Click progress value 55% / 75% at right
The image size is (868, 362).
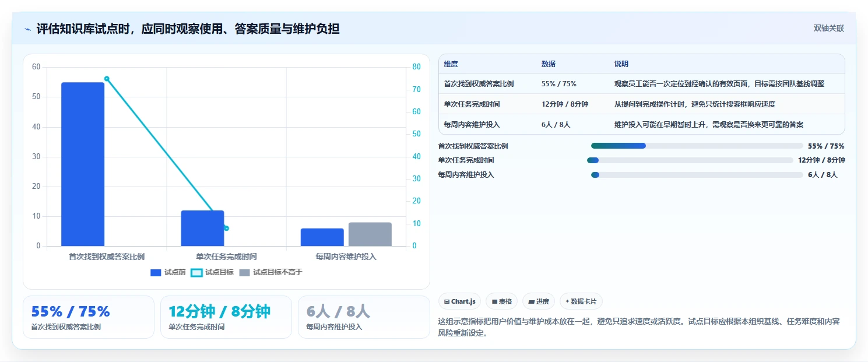826,146
